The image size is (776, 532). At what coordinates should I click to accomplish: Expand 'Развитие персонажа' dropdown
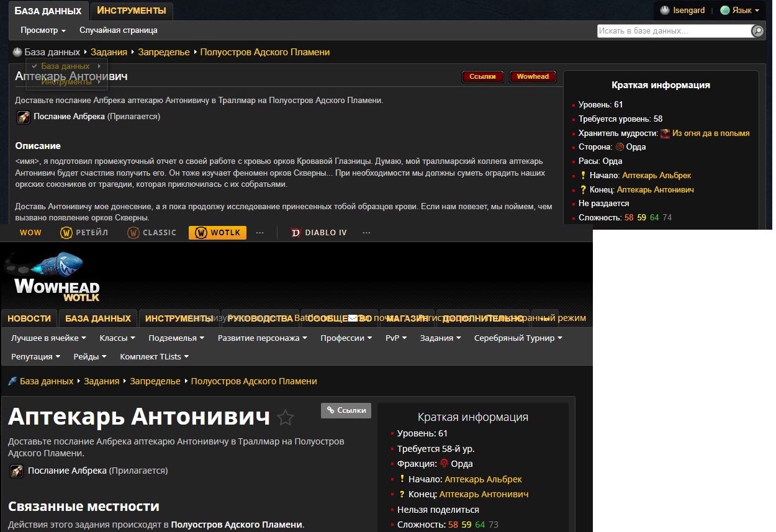(263, 338)
